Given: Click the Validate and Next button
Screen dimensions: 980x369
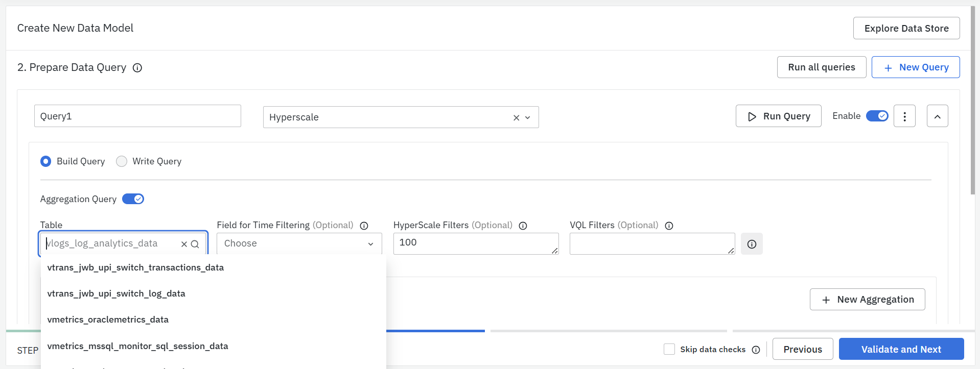Looking at the screenshot, I should coord(901,349).
